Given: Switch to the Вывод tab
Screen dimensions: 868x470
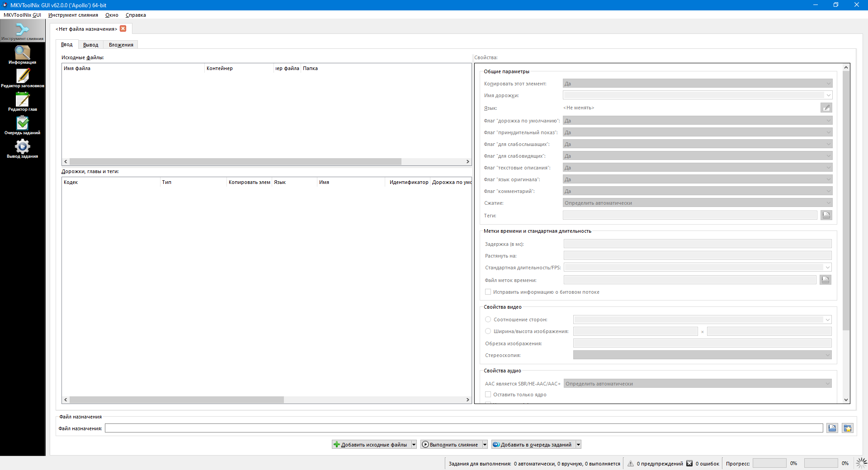Looking at the screenshot, I should pyautogui.click(x=90, y=45).
